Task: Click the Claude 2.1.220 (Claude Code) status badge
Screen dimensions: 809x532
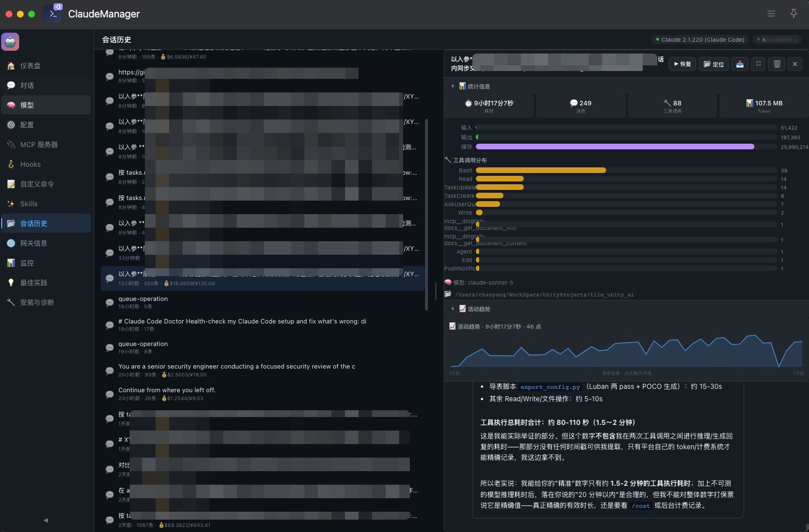Action: (700, 40)
